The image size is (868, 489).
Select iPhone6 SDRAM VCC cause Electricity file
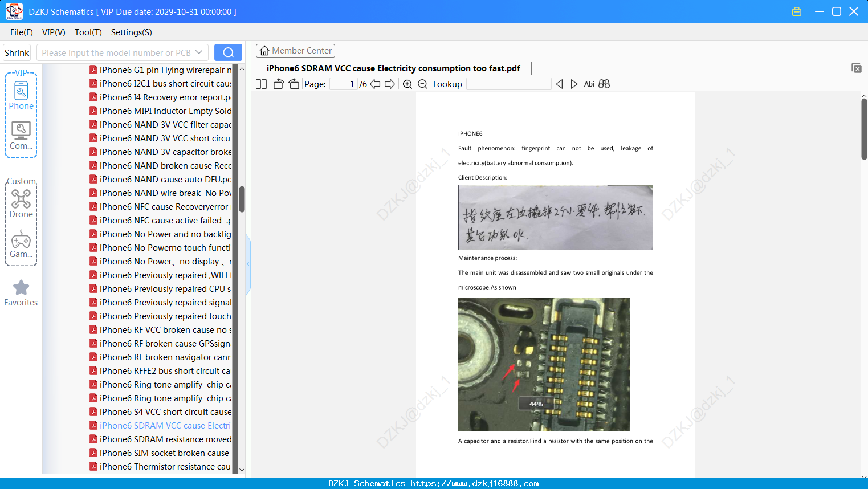tap(161, 426)
